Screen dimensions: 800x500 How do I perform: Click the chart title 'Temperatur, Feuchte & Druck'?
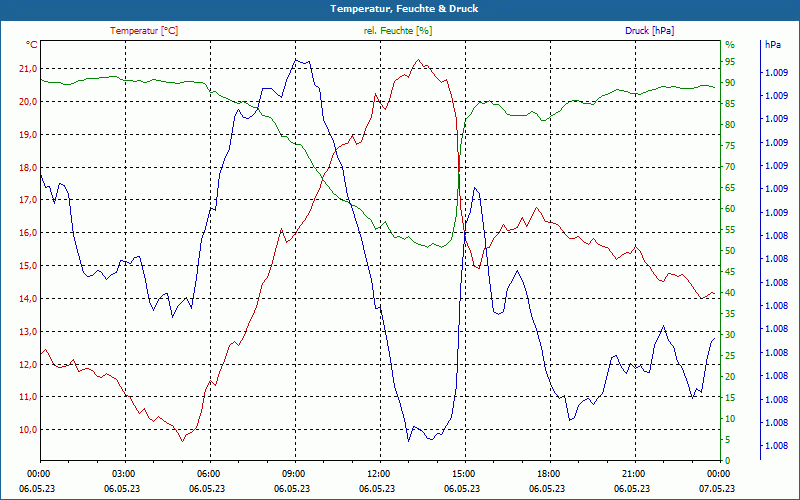404,9
